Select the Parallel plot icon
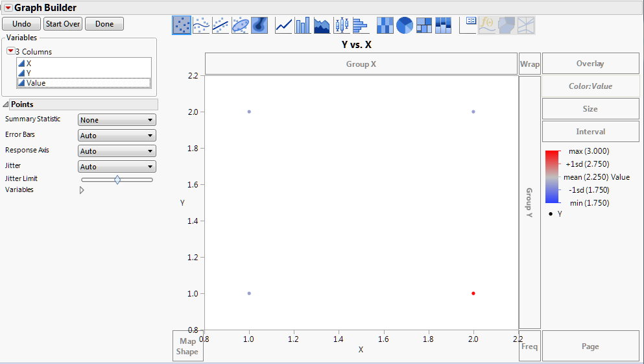The image size is (644, 364). point(526,25)
